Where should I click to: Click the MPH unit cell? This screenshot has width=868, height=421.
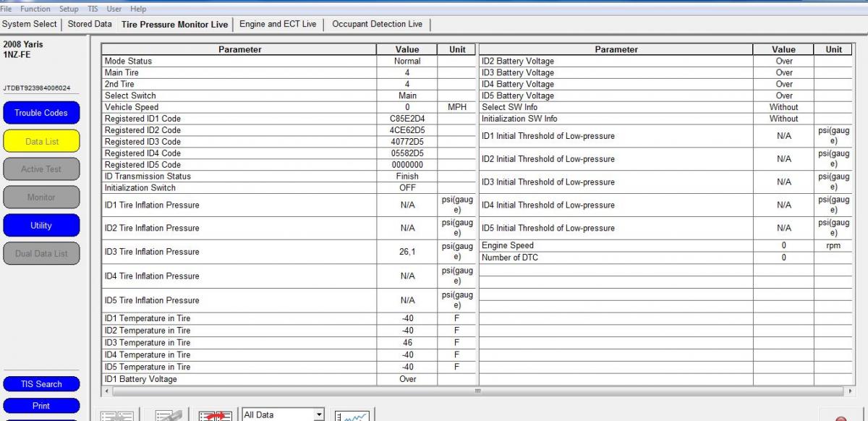pyautogui.click(x=457, y=107)
